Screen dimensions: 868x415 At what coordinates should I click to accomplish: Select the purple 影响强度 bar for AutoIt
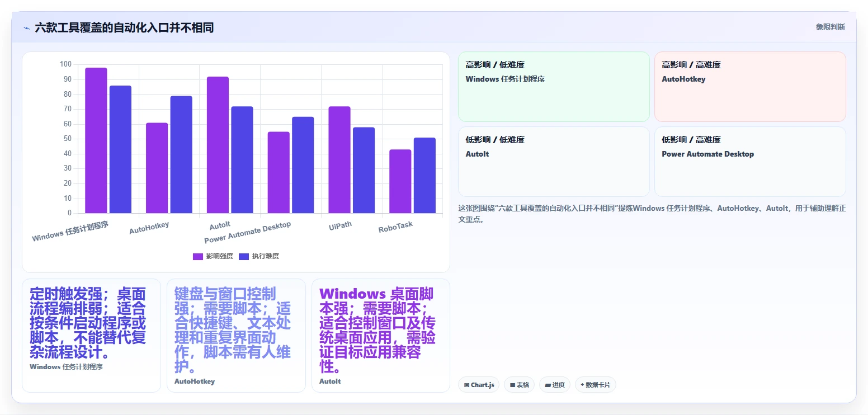(x=218, y=145)
